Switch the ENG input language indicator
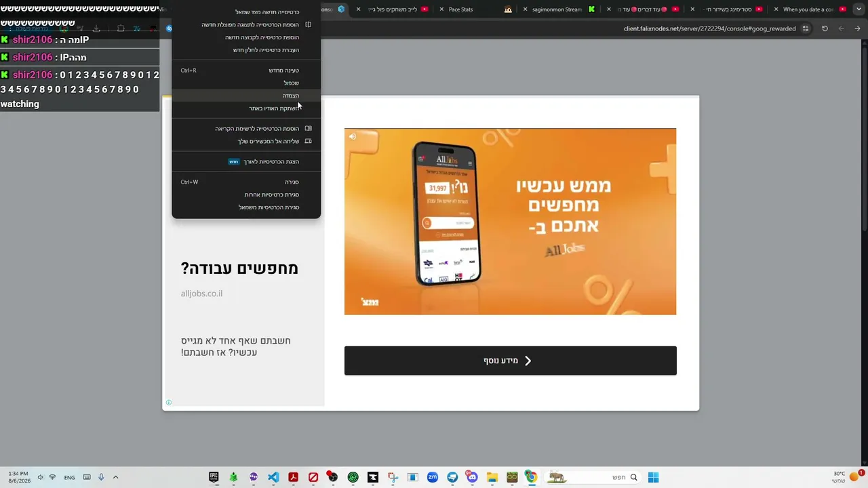This screenshot has width=868, height=488. [x=70, y=477]
